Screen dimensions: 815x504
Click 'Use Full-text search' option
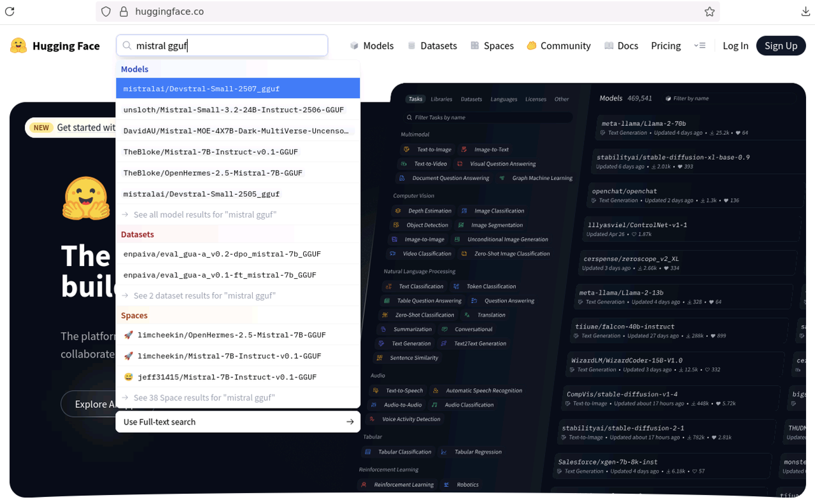pos(238,422)
